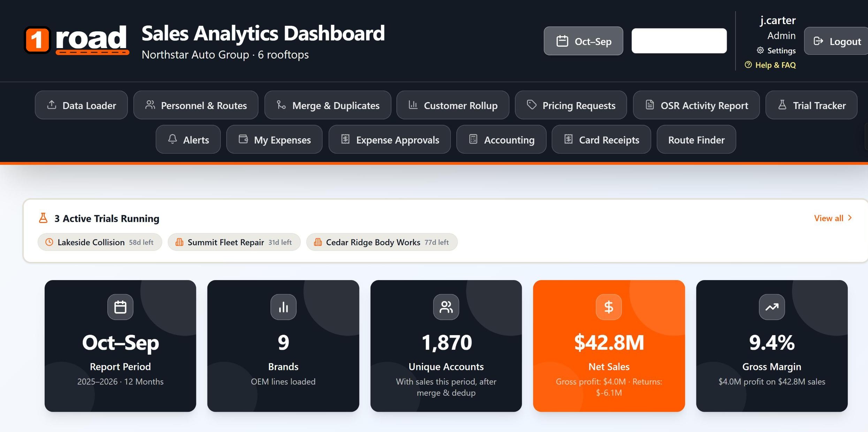Open the Trial Tracker page

coord(811,105)
